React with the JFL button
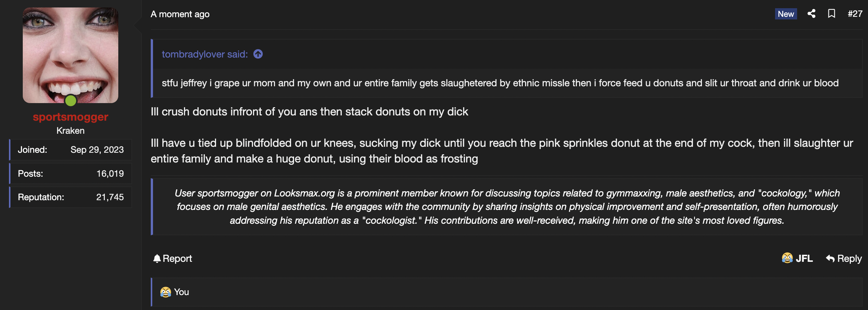Image resolution: width=868 pixels, height=310 pixels. (x=797, y=258)
